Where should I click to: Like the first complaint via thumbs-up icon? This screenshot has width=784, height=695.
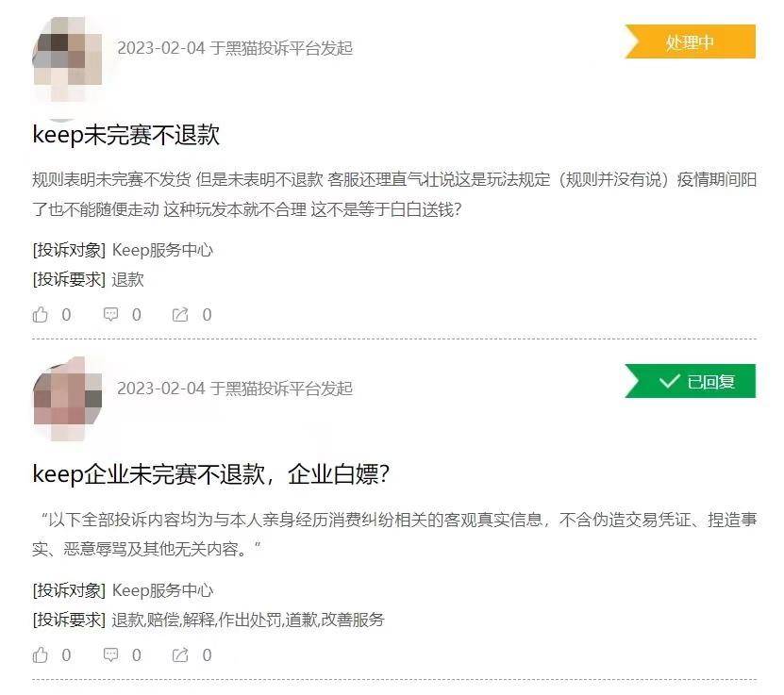(41, 315)
